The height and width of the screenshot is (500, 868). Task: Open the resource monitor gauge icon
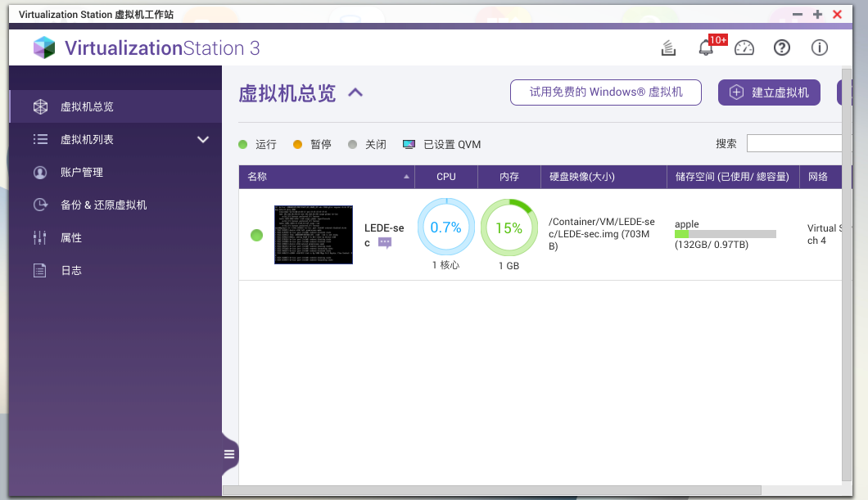[744, 48]
